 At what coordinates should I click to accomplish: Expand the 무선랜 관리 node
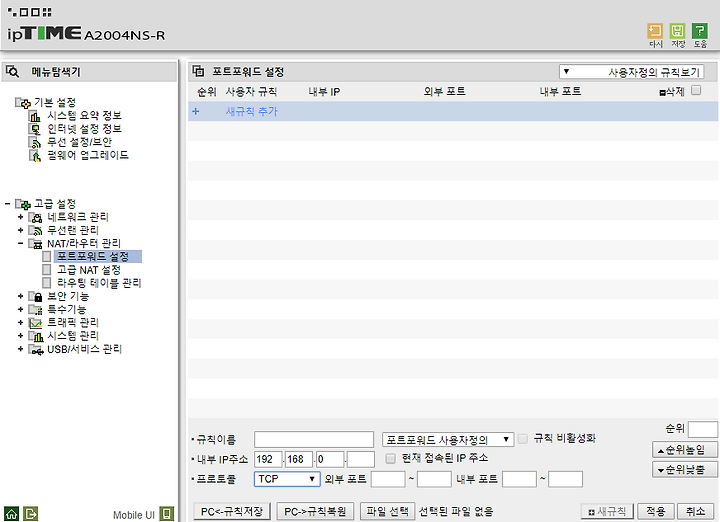20,230
